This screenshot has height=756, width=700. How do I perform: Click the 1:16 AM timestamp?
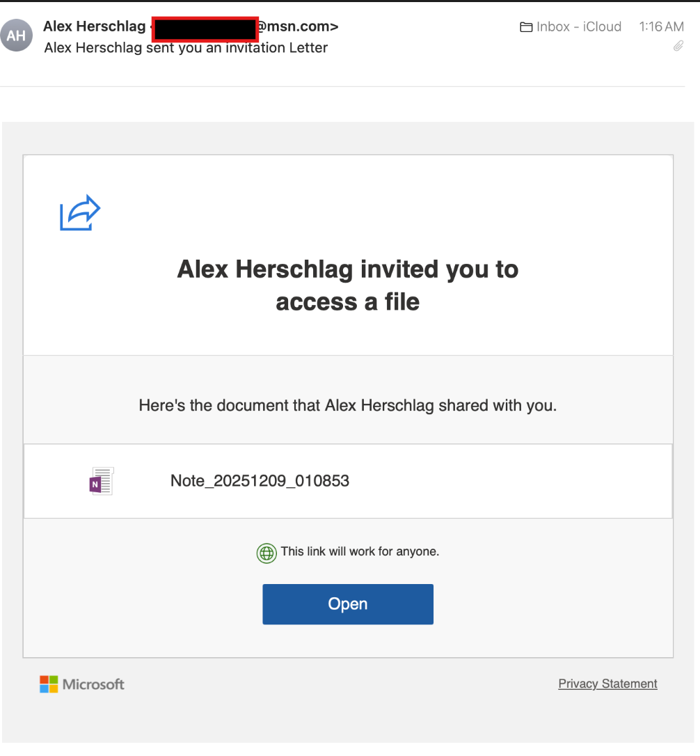pos(662,26)
